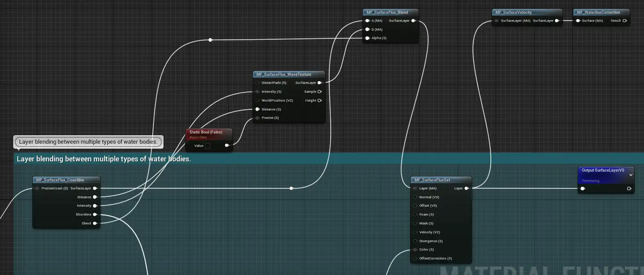644x275 pixels.
Task: Click the Velocity (V2) pin on MF_SurfaceFluxSet
Action: pyautogui.click(x=415, y=232)
